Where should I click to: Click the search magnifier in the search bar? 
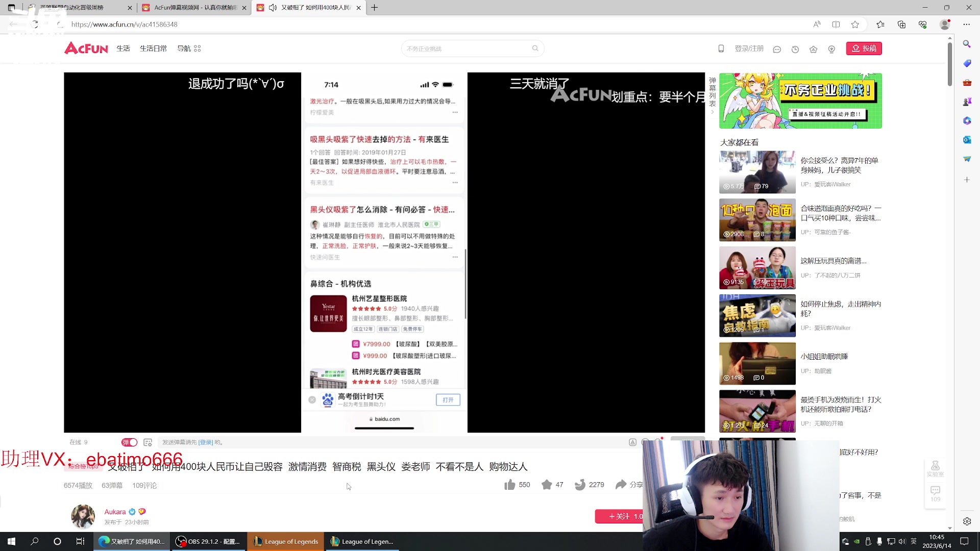click(x=535, y=48)
